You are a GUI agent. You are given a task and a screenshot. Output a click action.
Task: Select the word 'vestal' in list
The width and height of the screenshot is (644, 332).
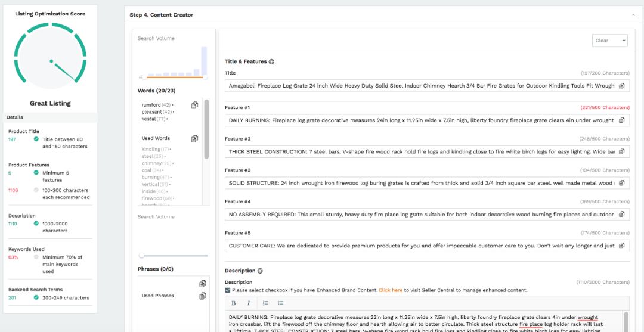[148, 119]
